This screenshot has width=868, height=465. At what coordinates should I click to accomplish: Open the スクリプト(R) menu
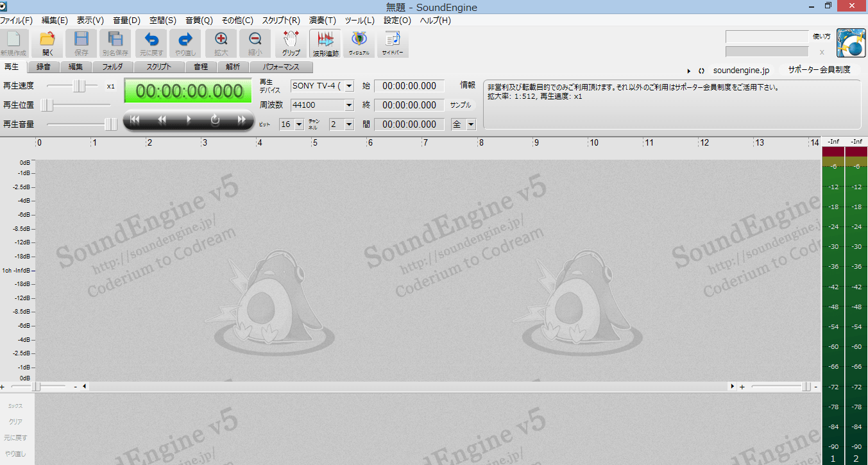point(281,21)
